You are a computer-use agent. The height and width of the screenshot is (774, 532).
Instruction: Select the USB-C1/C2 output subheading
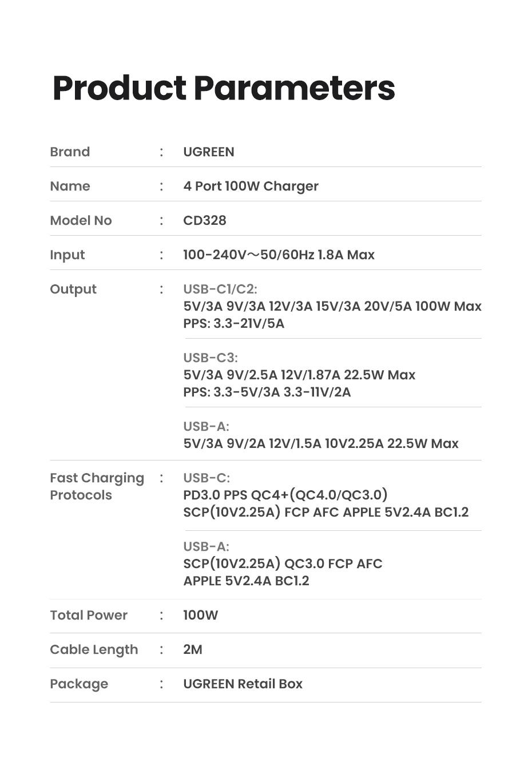click(220, 289)
